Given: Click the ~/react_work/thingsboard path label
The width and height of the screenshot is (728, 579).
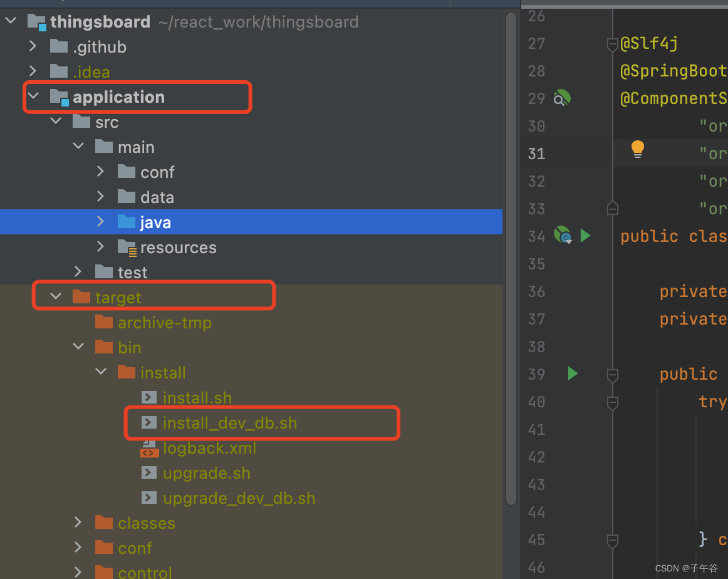Looking at the screenshot, I should [x=258, y=22].
